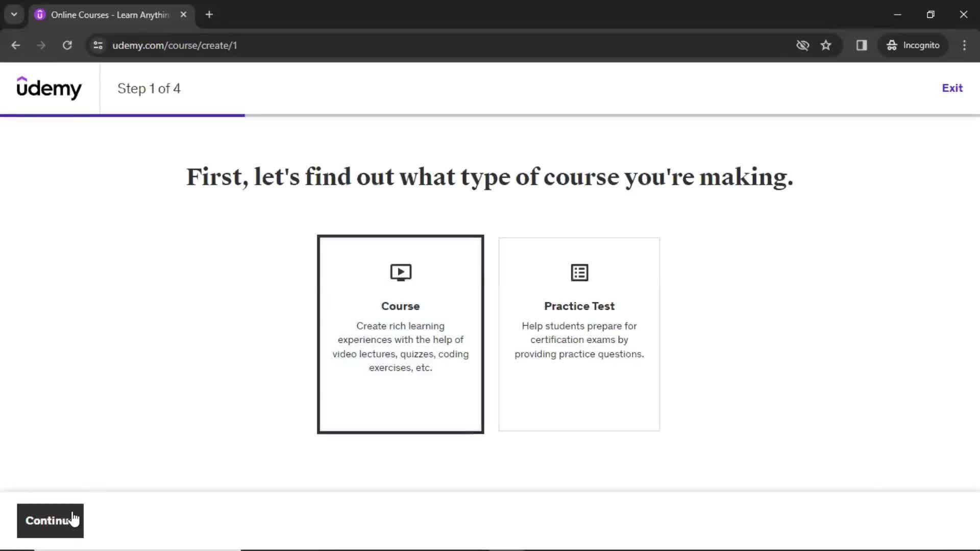Click the Exit link
The image size is (980, 551).
point(952,88)
